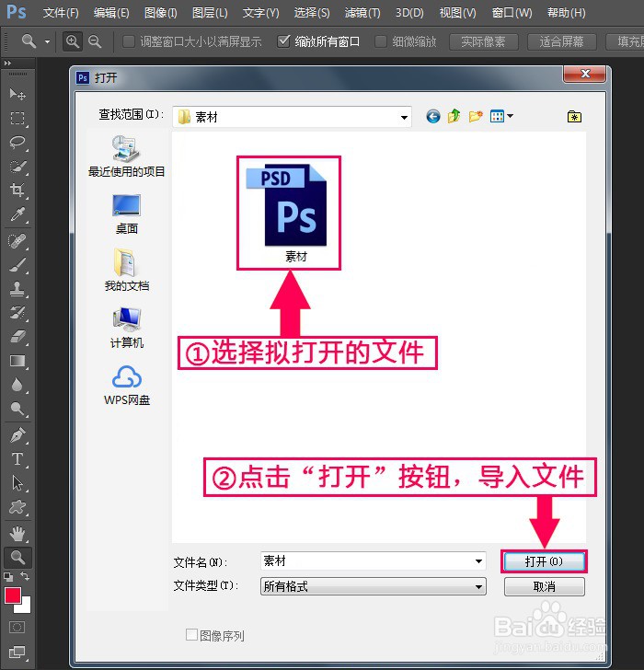
Task: Uncheck 缩放所有窗口 checkbox
Action: (x=283, y=41)
